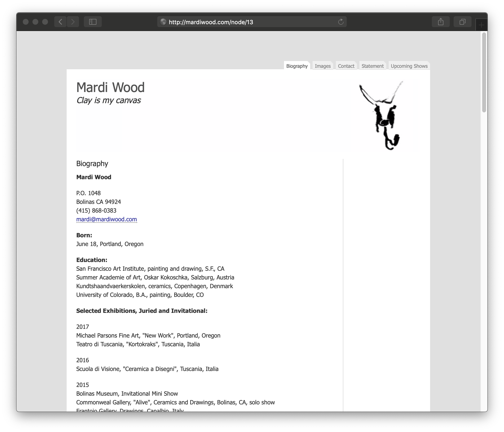504x432 pixels.
Task: Email mardi@mardiwood.com link
Action: (x=107, y=219)
